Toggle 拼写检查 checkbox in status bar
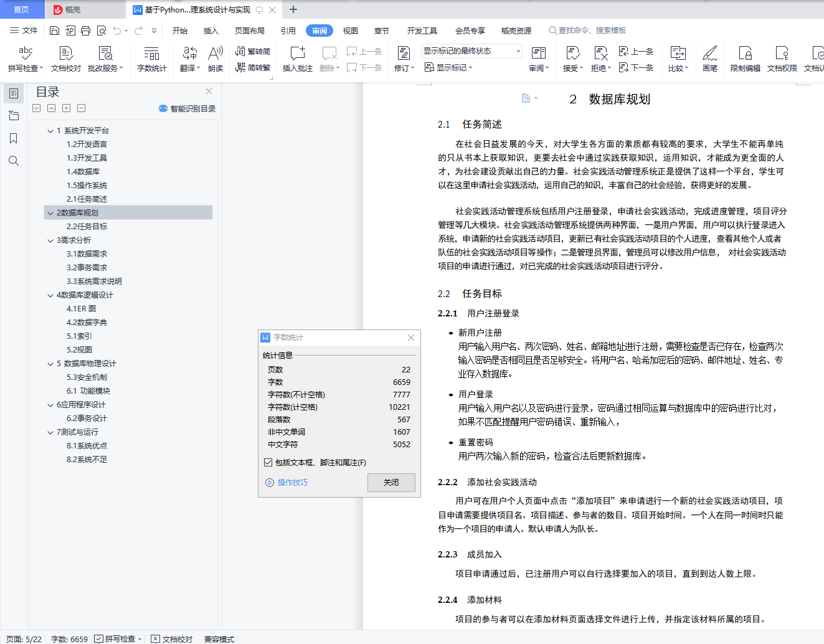This screenshot has width=824, height=644. pos(99,639)
